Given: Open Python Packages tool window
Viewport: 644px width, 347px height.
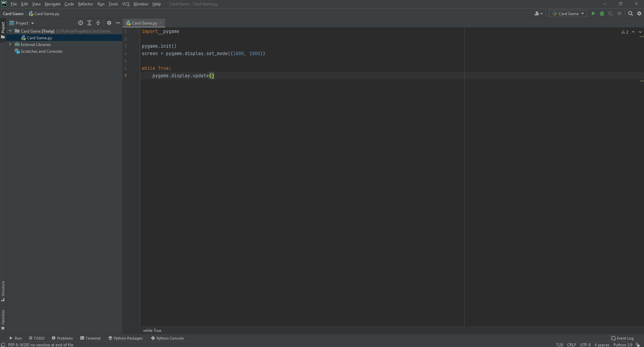Looking at the screenshot, I should click(x=125, y=338).
